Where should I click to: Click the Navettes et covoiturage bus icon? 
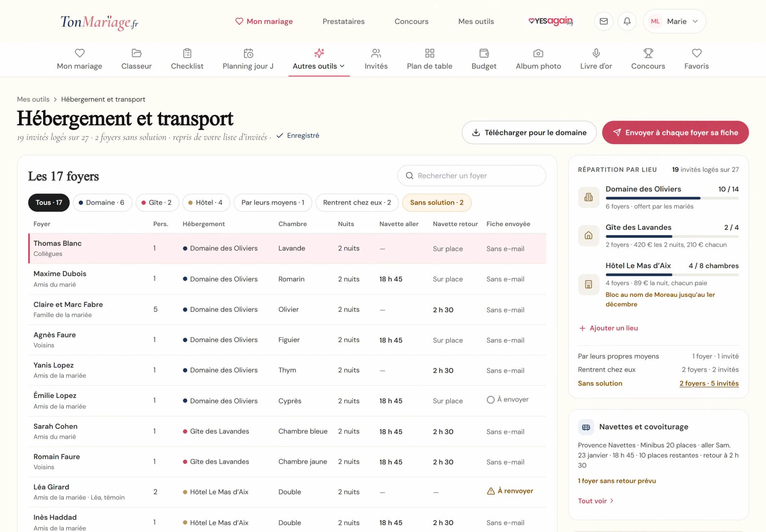586,427
